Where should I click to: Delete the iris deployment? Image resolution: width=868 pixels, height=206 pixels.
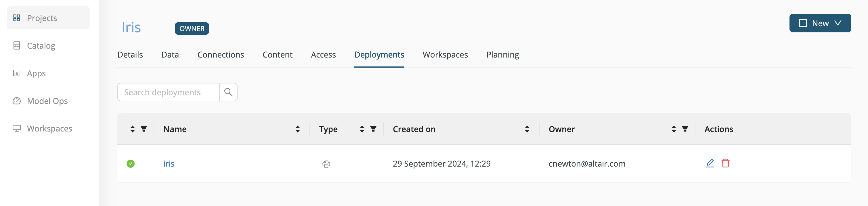click(725, 163)
